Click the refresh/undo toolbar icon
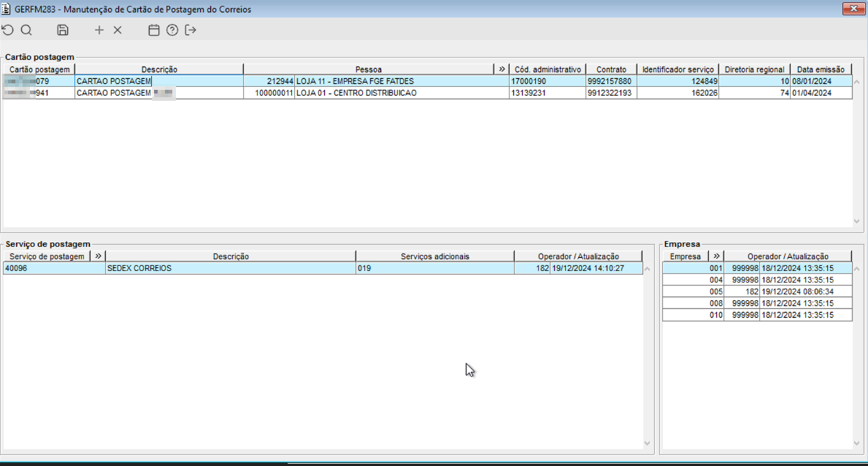This screenshot has height=466, width=868. (8, 30)
